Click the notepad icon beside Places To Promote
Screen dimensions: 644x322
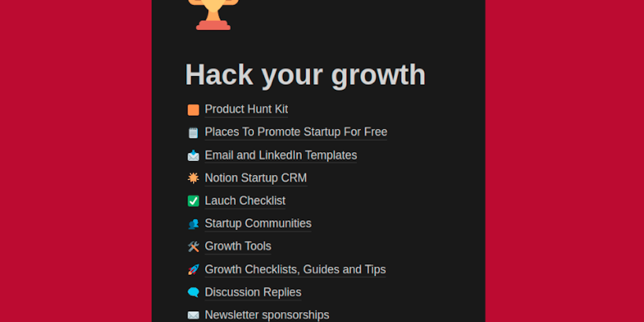(193, 133)
